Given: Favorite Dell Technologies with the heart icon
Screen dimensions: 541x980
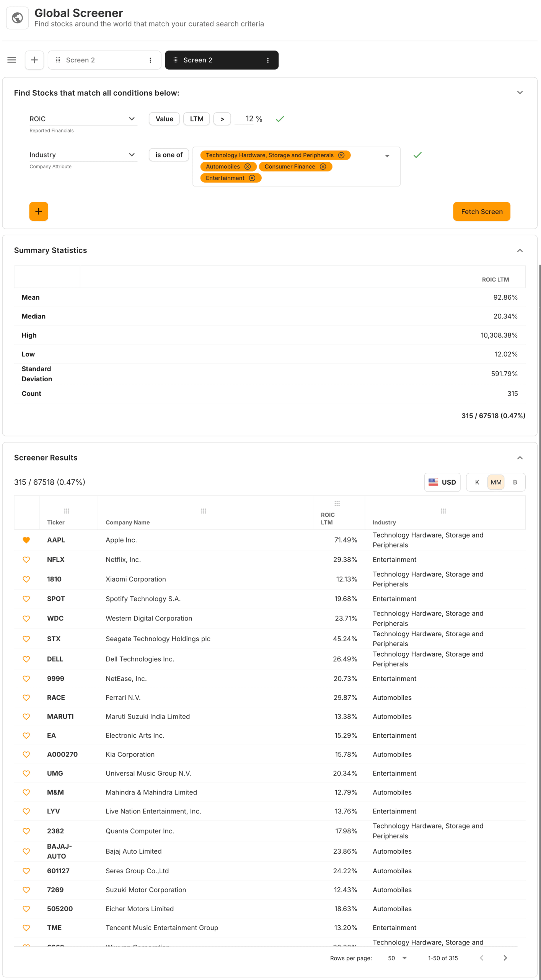Looking at the screenshot, I should coord(26,659).
